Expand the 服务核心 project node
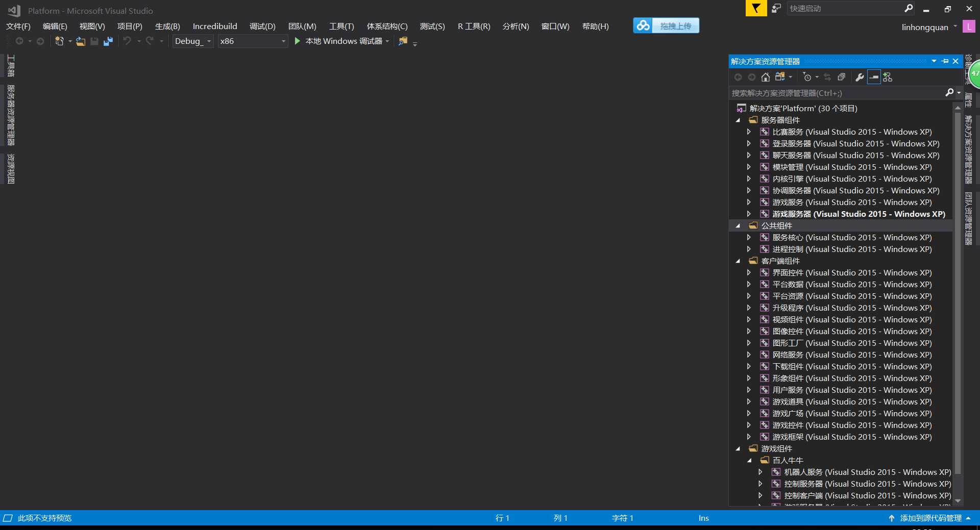 click(x=749, y=237)
